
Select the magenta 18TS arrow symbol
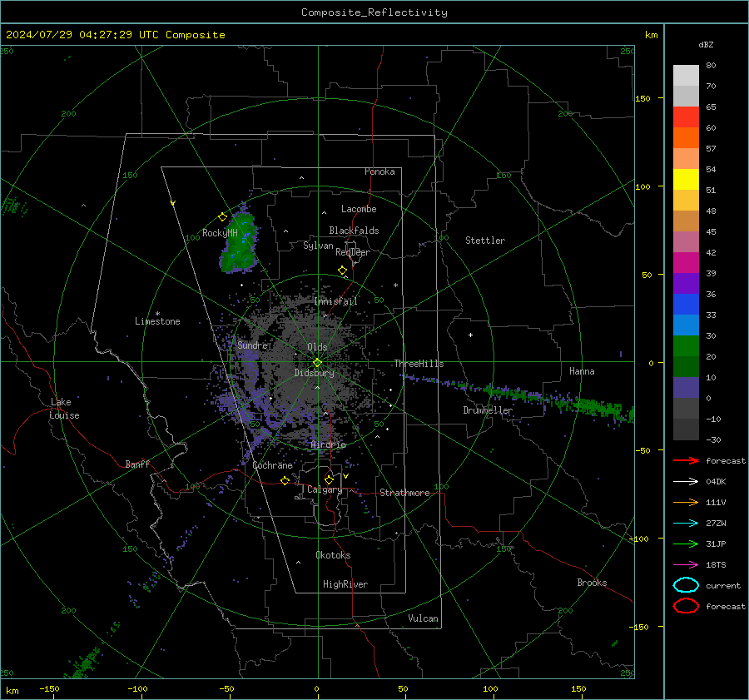click(686, 565)
